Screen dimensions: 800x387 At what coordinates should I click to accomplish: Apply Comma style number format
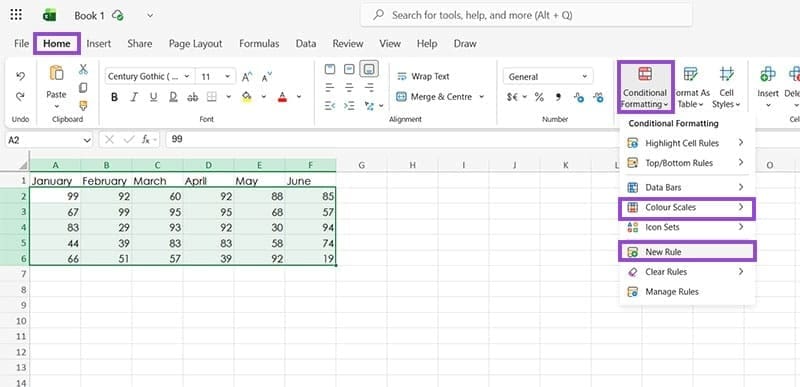click(x=558, y=97)
